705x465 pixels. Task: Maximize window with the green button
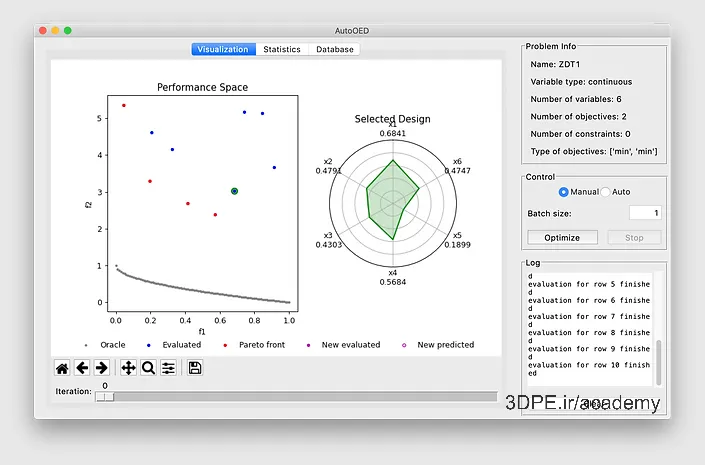pos(67,31)
